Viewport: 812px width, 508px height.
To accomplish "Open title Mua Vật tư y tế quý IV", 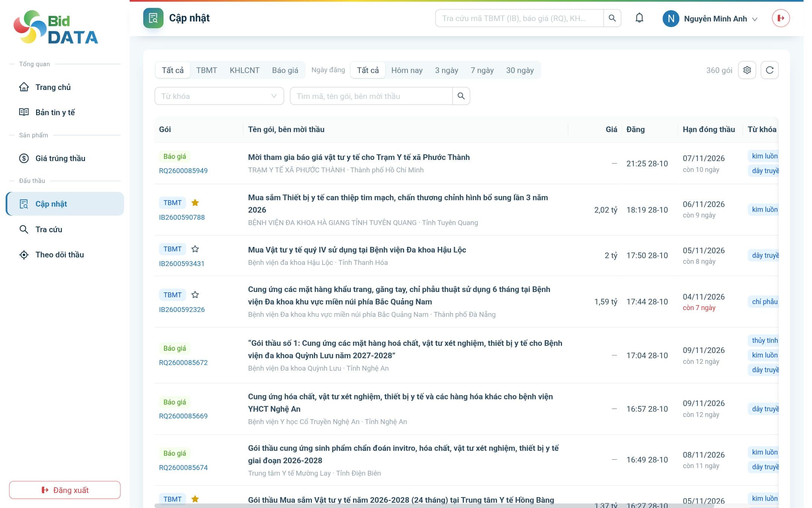I will tap(357, 250).
